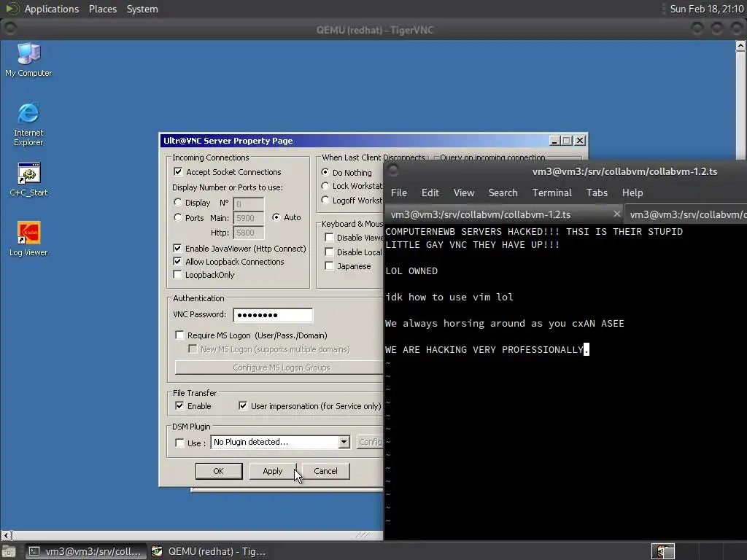This screenshot has height=560, width=747.
Task: Open the C+C_Start desktop shortcut
Action: tap(28, 179)
